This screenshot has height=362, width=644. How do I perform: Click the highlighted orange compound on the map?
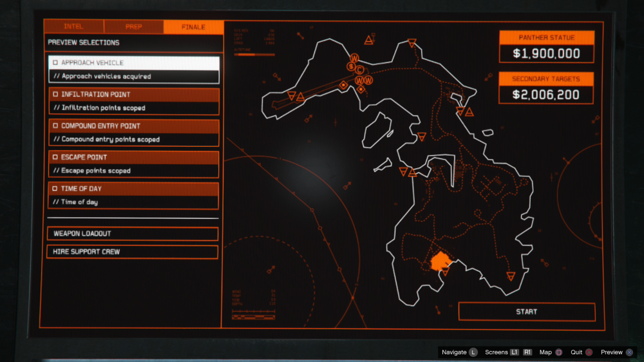pyautogui.click(x=440, y=261)
